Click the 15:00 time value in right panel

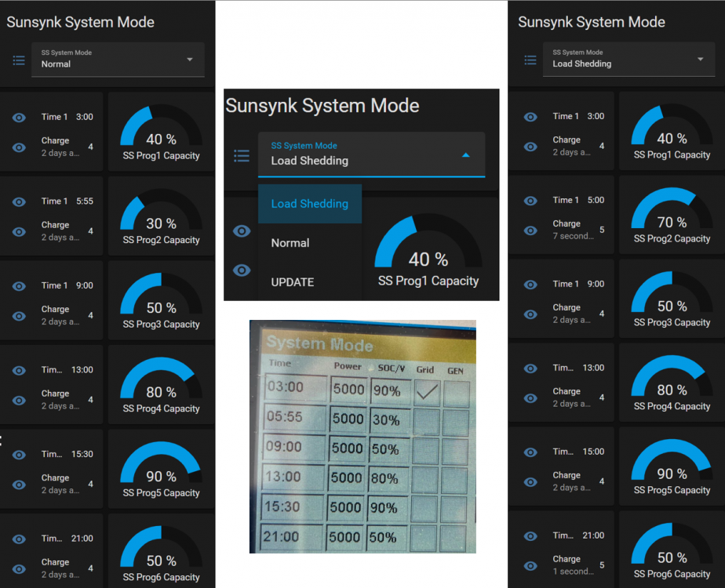tap(593, 452)
